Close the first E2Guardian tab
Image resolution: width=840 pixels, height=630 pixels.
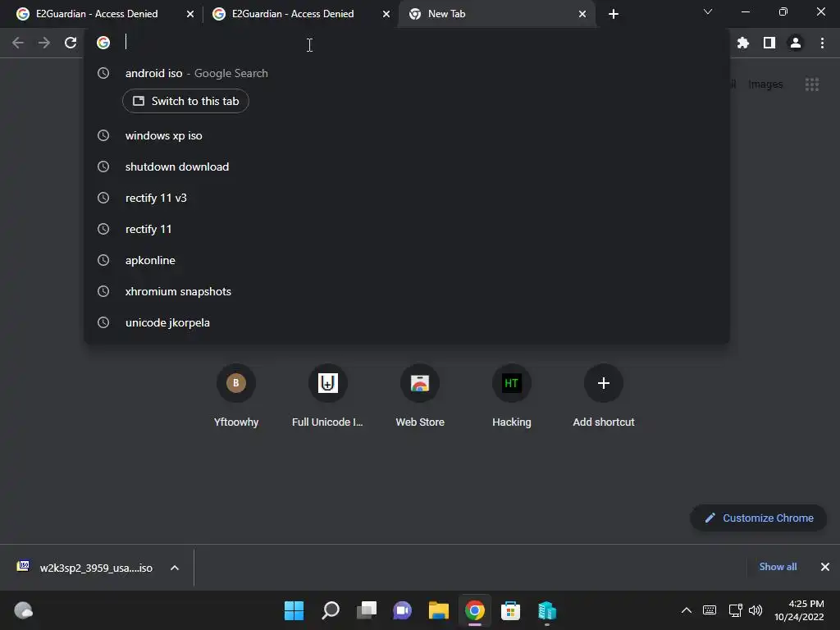click(190, 14)
